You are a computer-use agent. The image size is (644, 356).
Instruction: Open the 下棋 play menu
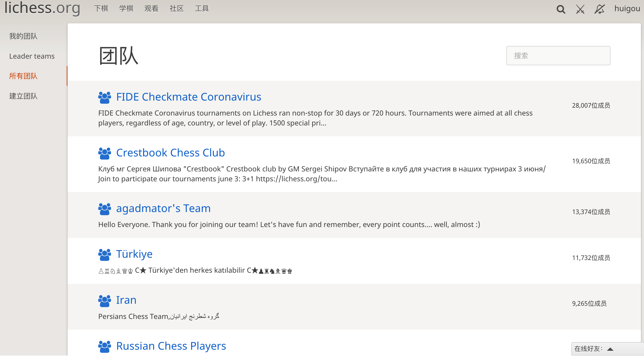tap(101, 9)
